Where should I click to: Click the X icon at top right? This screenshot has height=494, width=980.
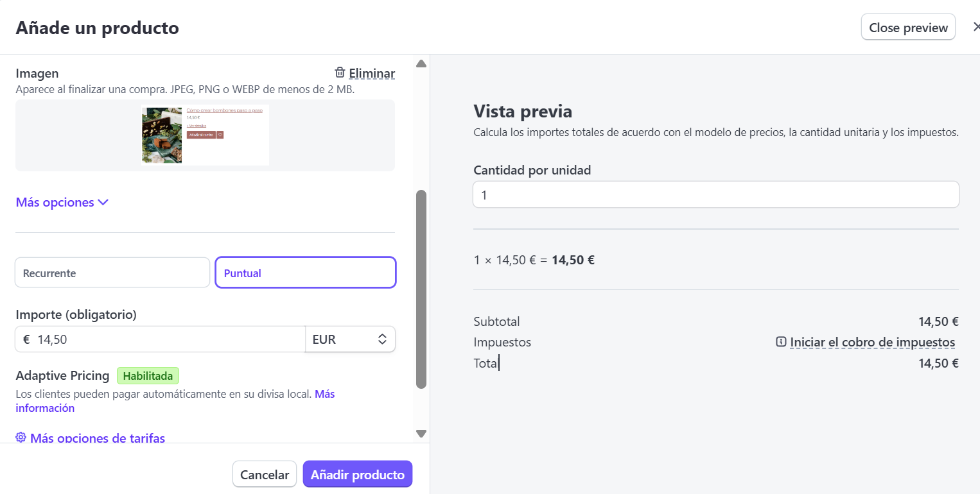(976, 27)
